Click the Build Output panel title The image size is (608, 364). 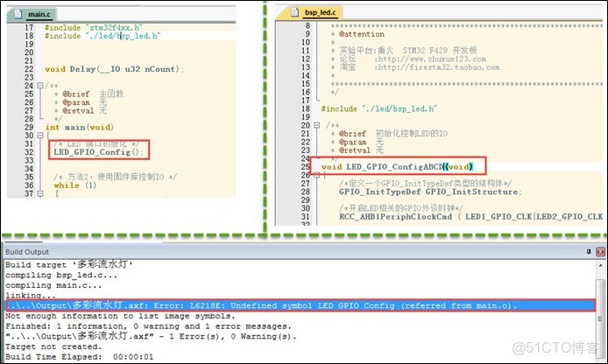(27, 252)
